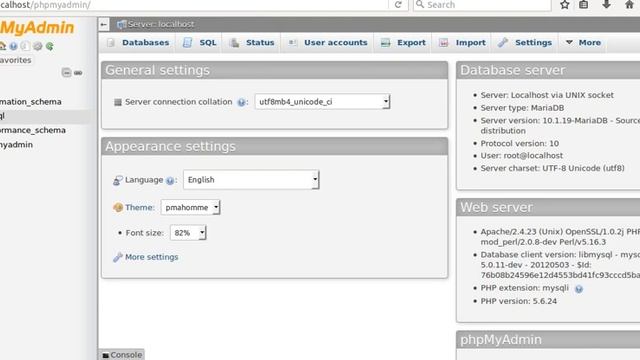Click the Theme link

140,207
